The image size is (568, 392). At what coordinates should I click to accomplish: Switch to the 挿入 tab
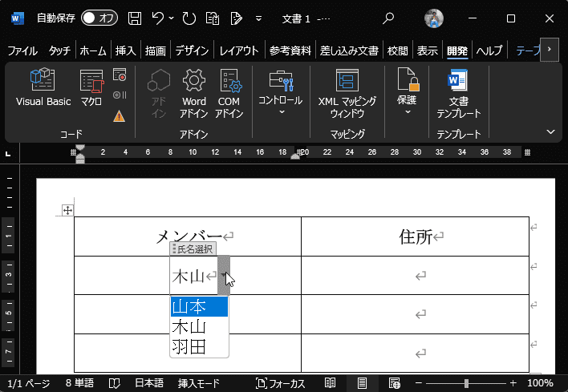[125, 51]
